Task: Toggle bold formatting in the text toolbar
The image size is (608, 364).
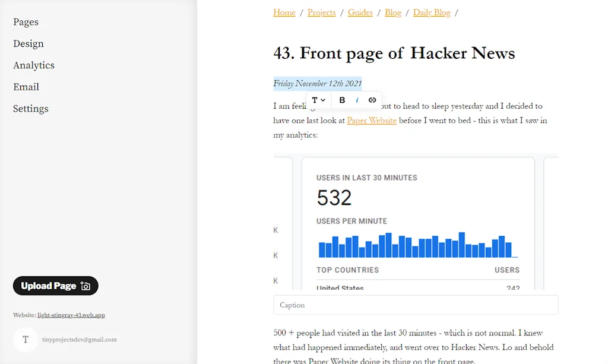Action: [x=342, y=100]
